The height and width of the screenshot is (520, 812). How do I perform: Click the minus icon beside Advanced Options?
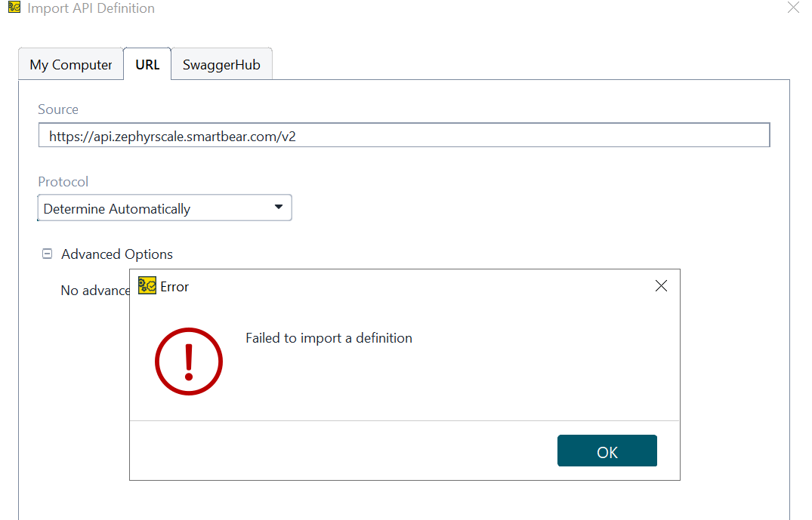click(46, 254)
